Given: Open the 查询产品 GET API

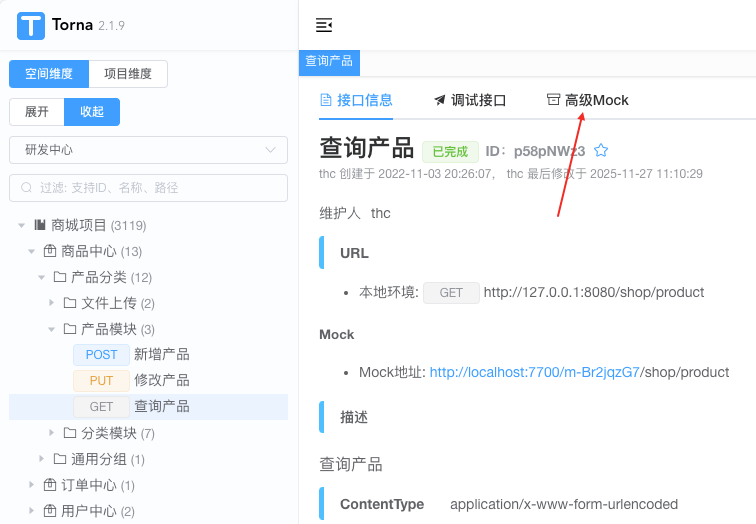Looking at the screenshot, I should 148,407.
